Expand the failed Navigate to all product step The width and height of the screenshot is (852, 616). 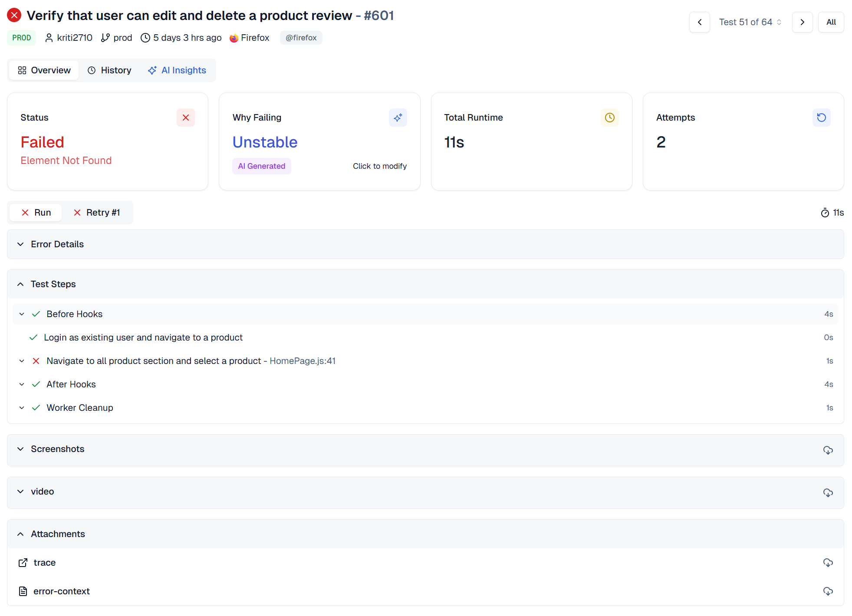click(22, 361)
